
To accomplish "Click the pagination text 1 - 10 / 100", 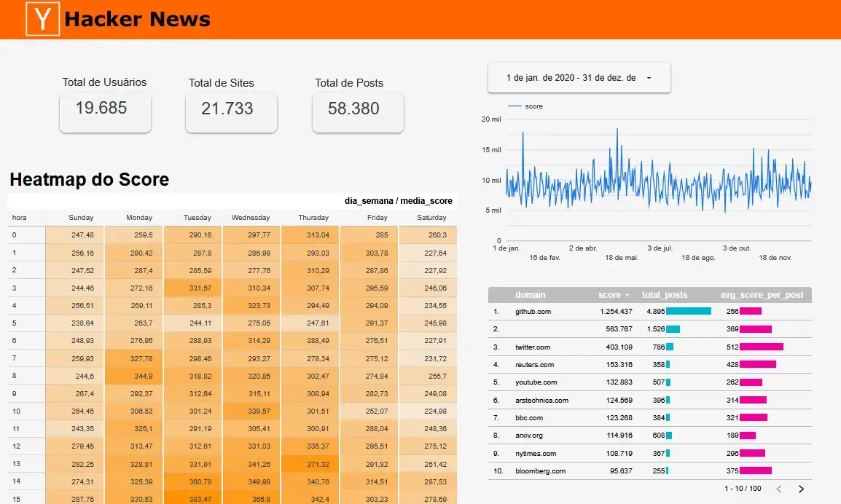I will (x=743, y=489).
